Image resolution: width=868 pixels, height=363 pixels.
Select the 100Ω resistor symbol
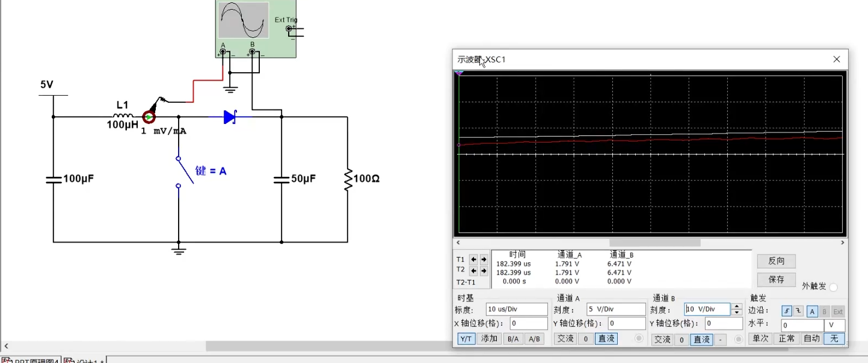point(348,179)
